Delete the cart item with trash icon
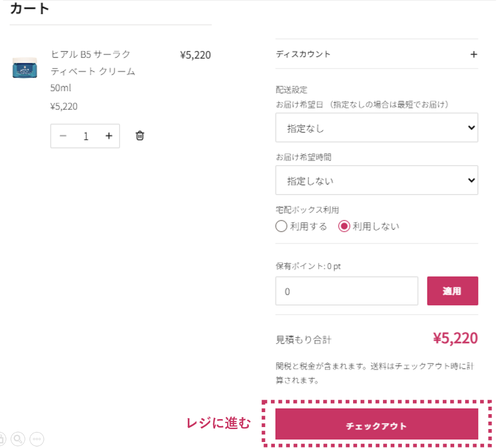The height and width of the screenshot is (448, 499). coord(140,136)
